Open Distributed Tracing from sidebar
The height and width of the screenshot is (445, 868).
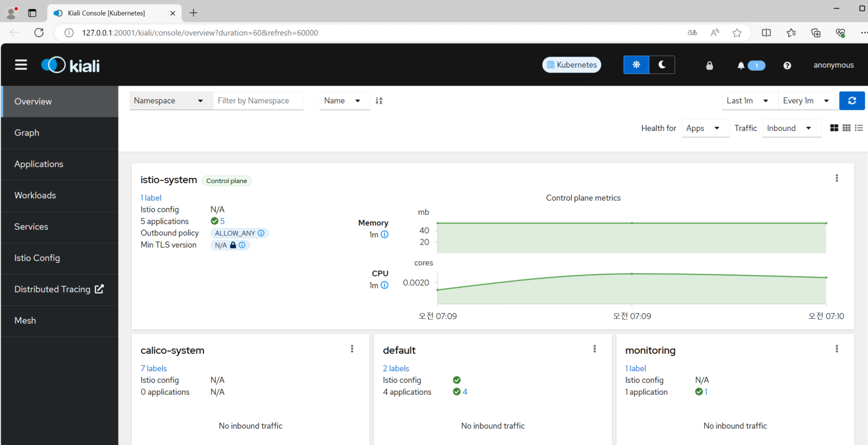(x=59, y=289)
